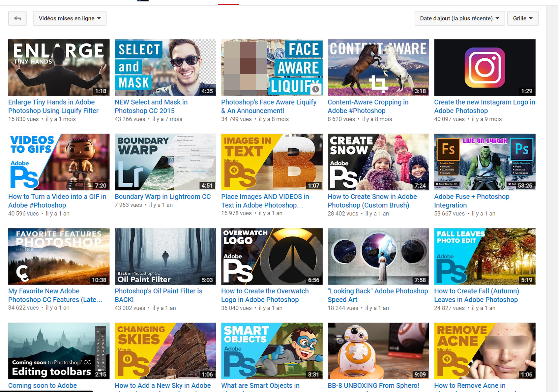The width and height of the screenshot is (558, 392).
Task: Open the Fall Leaves Photo Edit thumbnail
Action: coord(485,257)
